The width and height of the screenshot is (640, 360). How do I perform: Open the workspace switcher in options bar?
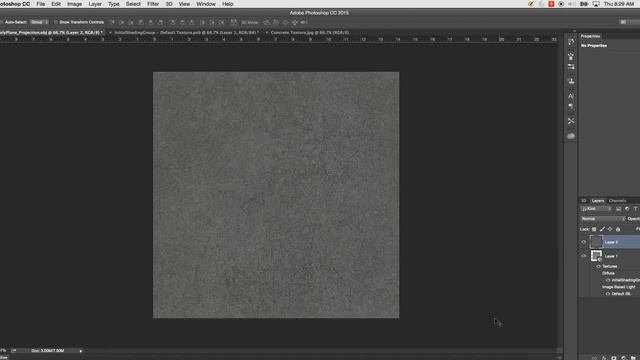(x=629, y=22)
